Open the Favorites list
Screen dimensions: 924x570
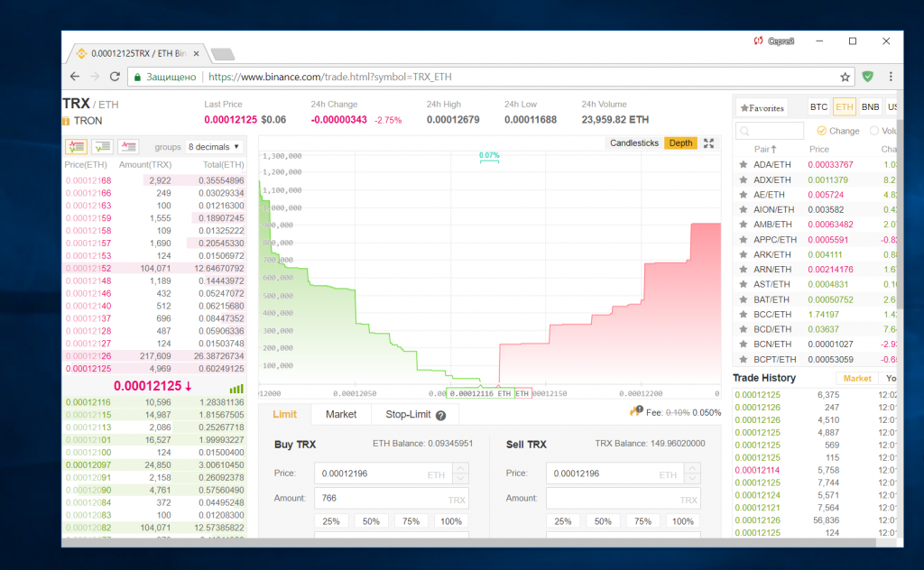[762, 107]
